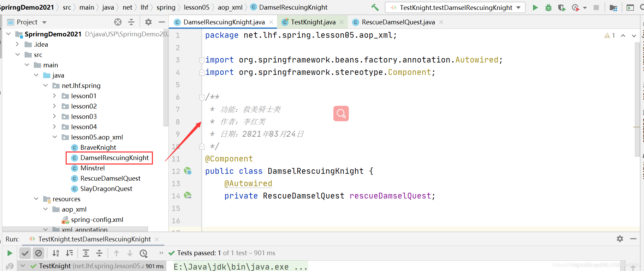Click the aop_xml breadcrumb
Viewport: 644px width, 271px height.
[230, 7]
